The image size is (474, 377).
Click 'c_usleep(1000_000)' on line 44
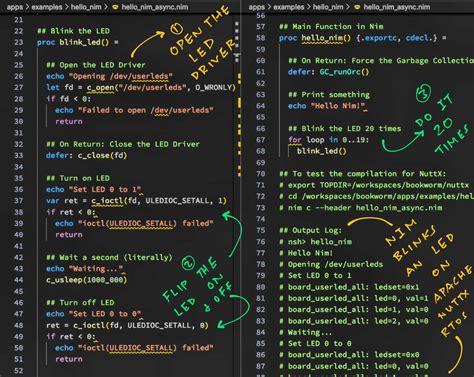(87, 280)
